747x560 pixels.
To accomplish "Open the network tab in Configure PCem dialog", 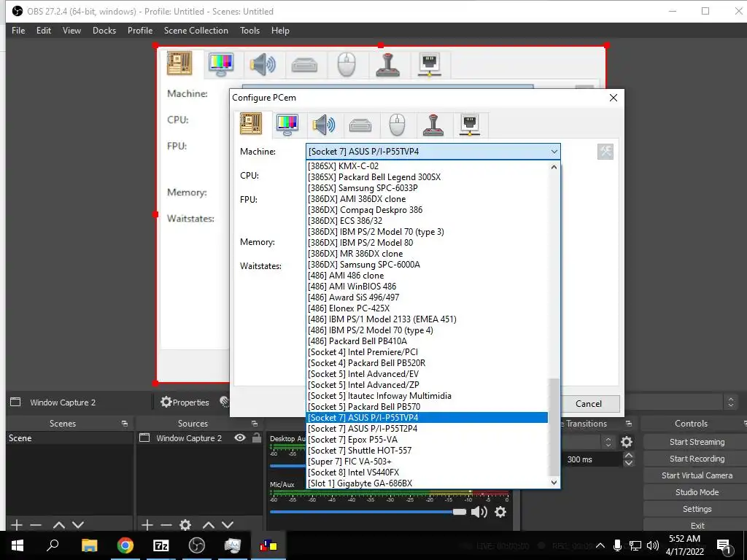I will click(x=470, y=125).
